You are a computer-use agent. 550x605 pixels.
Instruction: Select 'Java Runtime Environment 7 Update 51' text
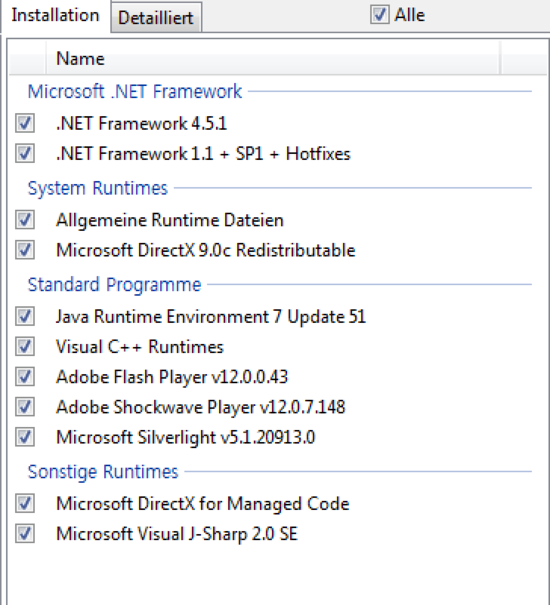point(211,317)
